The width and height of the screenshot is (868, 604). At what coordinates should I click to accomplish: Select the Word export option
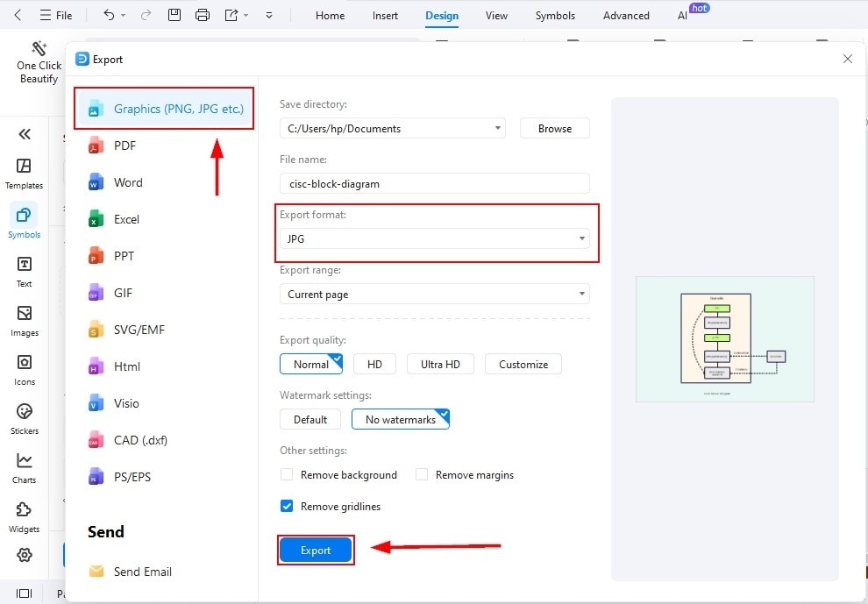coord(127,182)
